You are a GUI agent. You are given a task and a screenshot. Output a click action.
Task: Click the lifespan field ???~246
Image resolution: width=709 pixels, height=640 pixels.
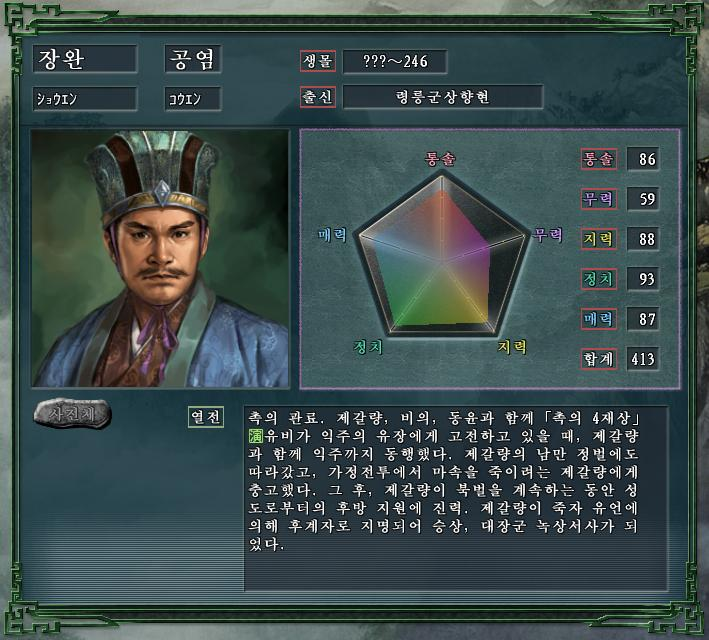(x=395, y=61)
